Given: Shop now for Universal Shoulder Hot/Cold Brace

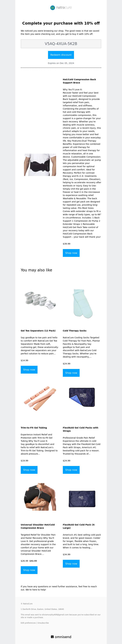Looking at the screenshot, I should click(29, 570).
